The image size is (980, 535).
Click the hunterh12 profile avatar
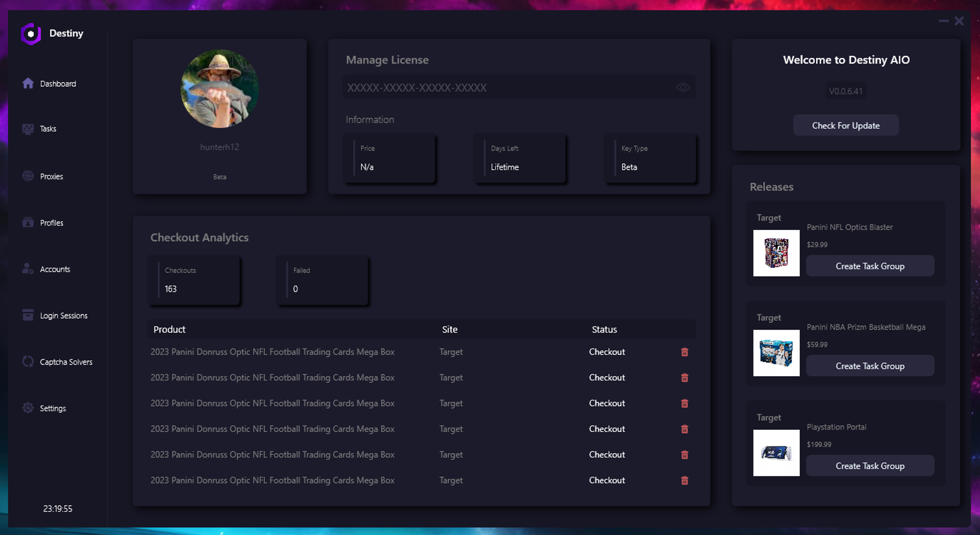[219, 88]
